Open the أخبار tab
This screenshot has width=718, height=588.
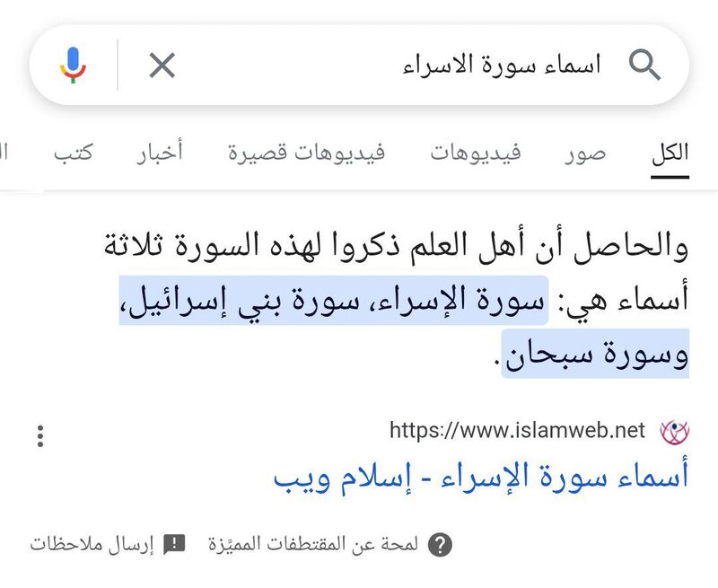(160, 152)
